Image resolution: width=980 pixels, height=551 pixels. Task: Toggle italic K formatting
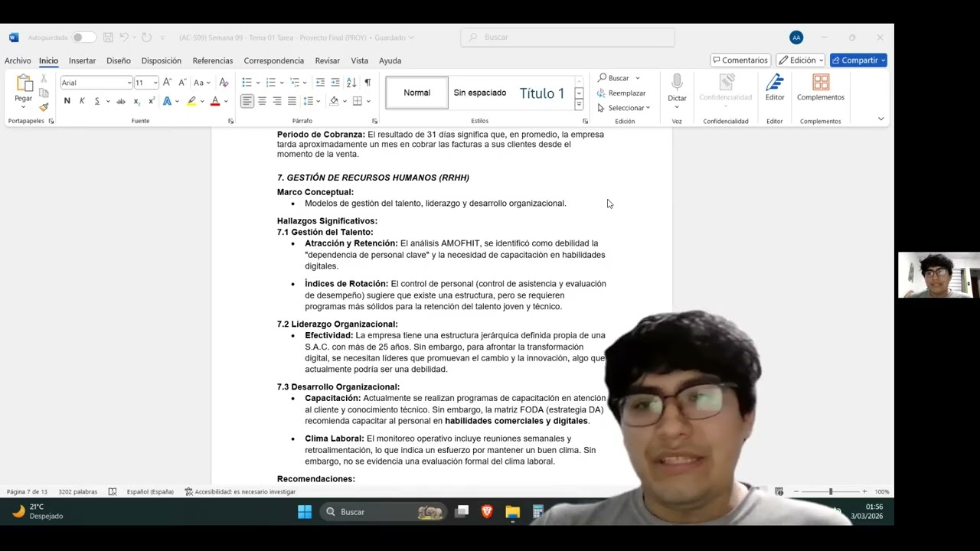click(82, 101)
